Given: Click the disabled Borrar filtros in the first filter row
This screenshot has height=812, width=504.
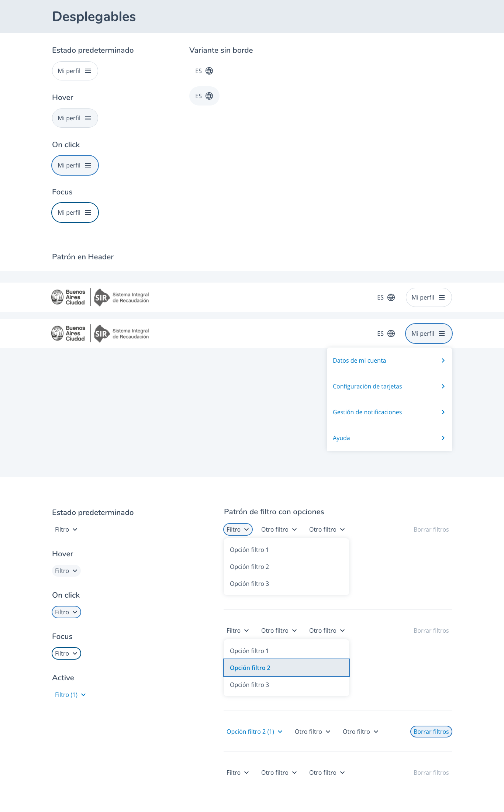Looking at the screenshot, I should [x=431, y=529].
